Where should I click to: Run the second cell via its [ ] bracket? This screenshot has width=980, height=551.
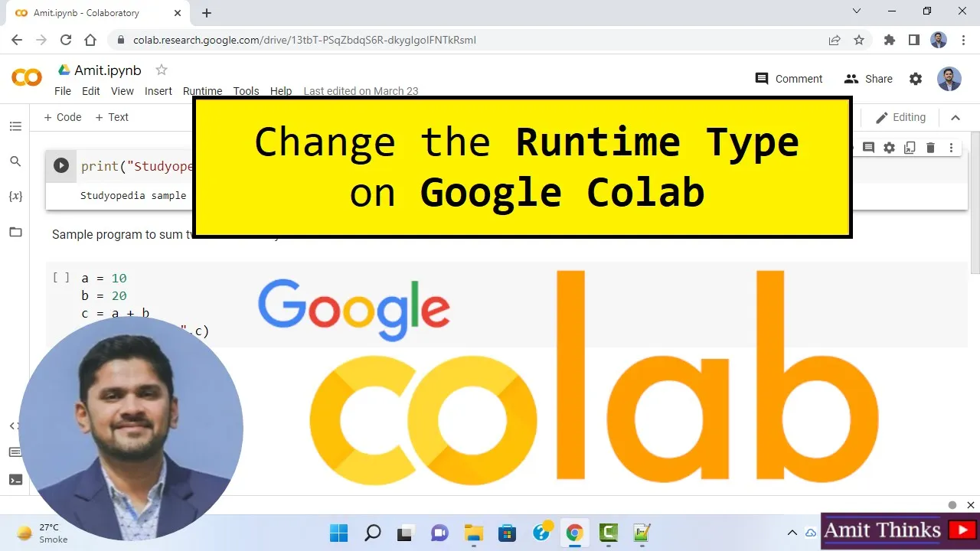[x=61, y=278]
